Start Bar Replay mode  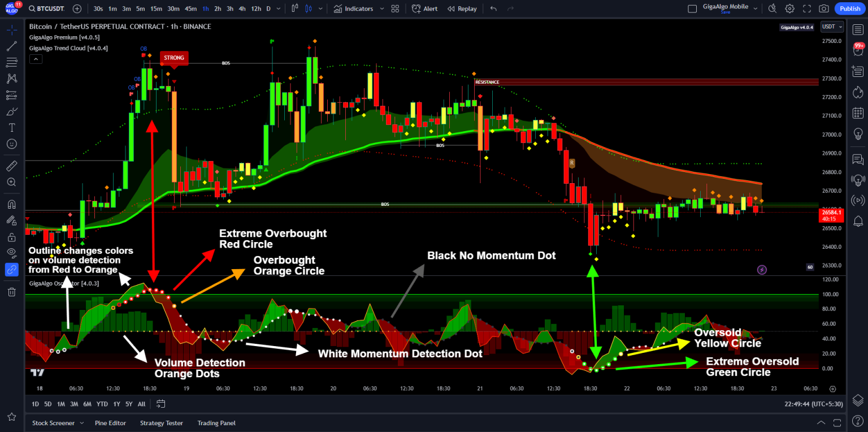pos(462,8)
